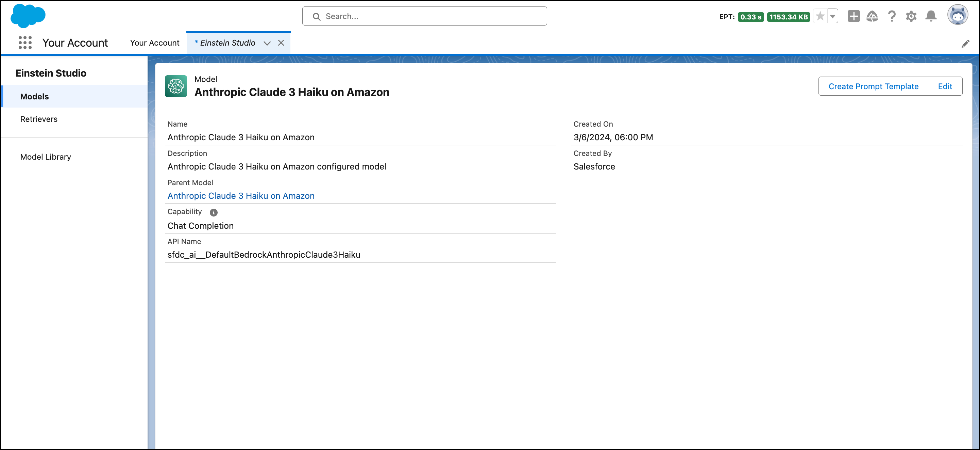Click the favorites star icon

coord(820,16)
